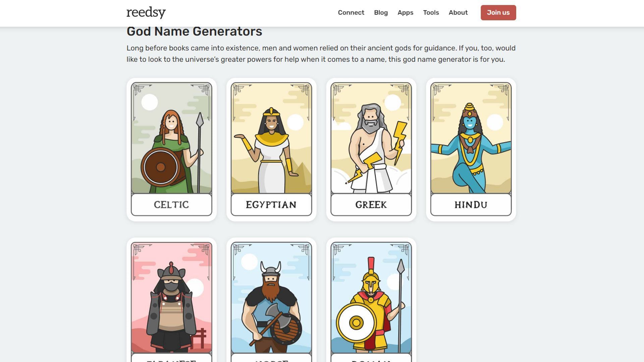Toggle the Egyptian god generator selection

(x=271, y=149)
